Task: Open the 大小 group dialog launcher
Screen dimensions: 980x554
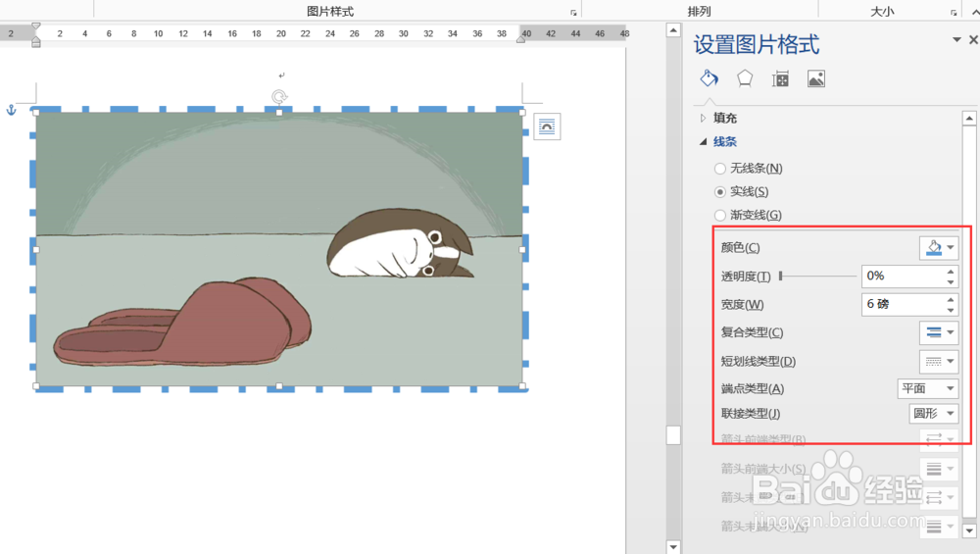Action: pyautogui.click(x=954, y=13)
